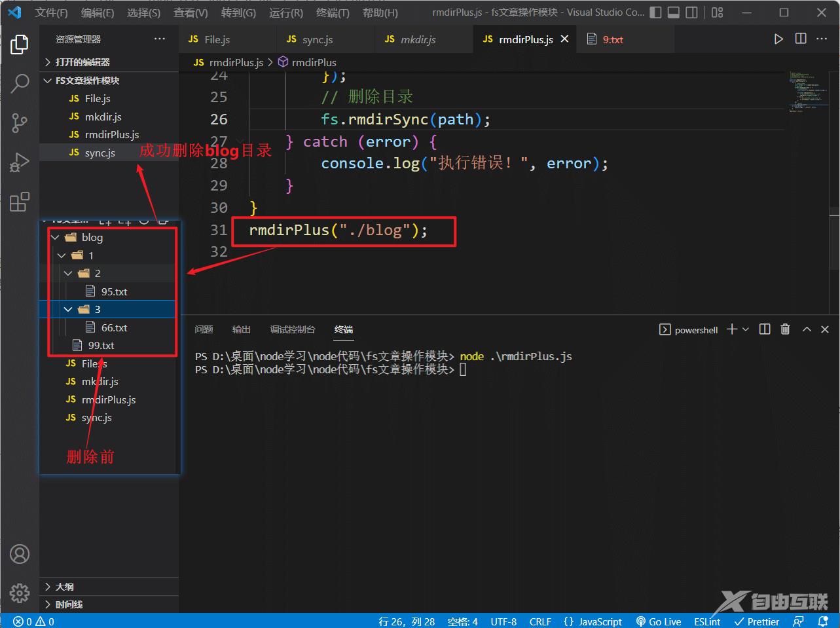Click the UTF-8 encoding indicator
840x628 pixels.
click(x=503, y=621)
